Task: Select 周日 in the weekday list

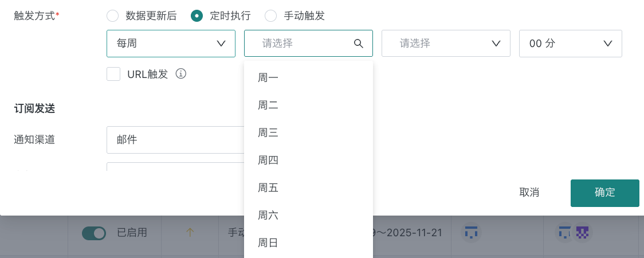Action: pos(308,243)
